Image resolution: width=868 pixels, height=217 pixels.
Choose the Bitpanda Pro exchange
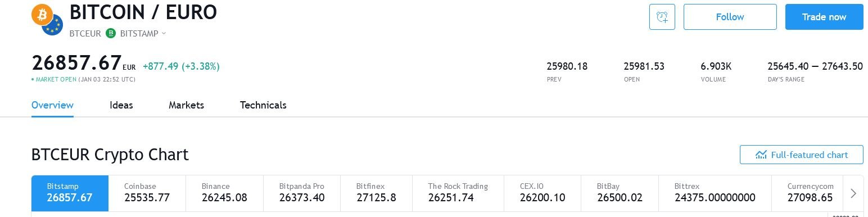click(302, 193)
